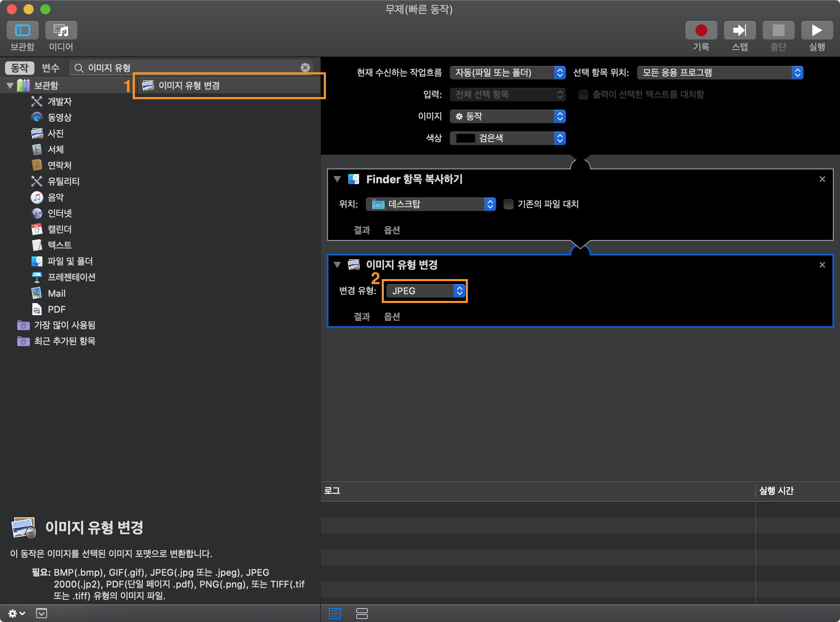Click the 스텝 step icon
This screenshot has width=840, height=622.
[x=739, y=31]
